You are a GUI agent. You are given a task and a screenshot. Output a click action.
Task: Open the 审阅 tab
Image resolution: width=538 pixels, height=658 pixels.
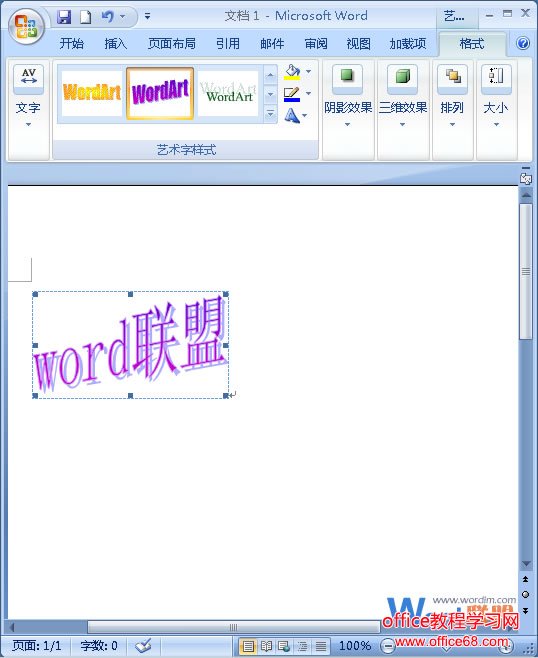(x=316, y=44)
